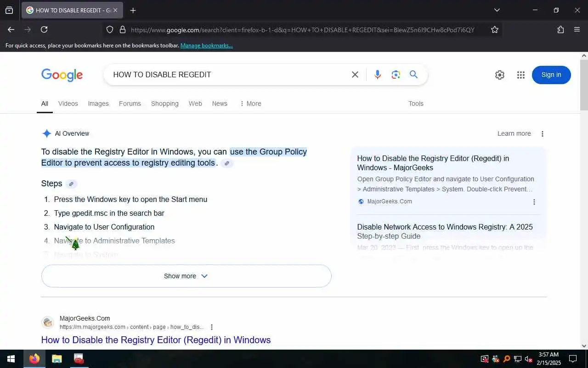The image size is (588, 368).
Task: Open the search Tools options
Action: 416,103
